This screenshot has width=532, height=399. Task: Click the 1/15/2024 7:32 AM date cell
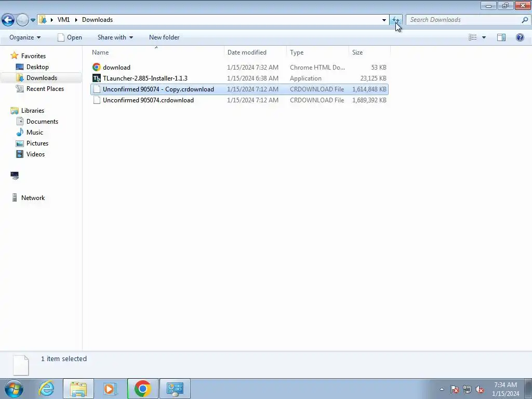pos(253,67)
